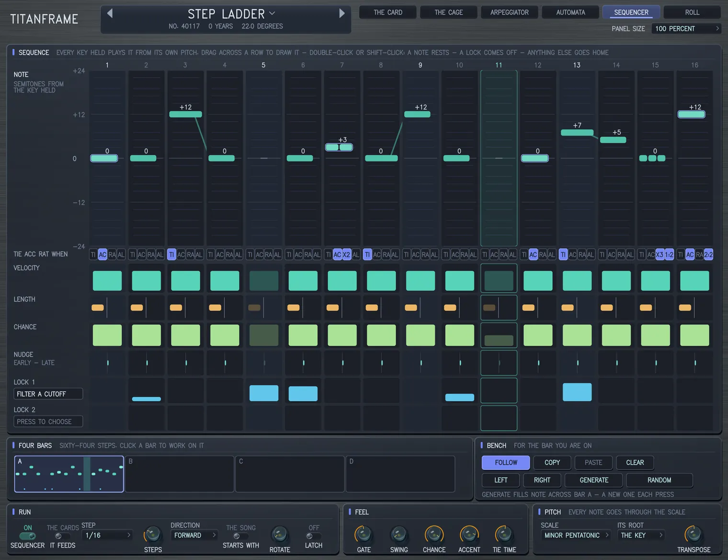This screenshot has width=728, height=560.
Task: Click the Transpose knob in Pitch
Action: [x=694, y=534]
